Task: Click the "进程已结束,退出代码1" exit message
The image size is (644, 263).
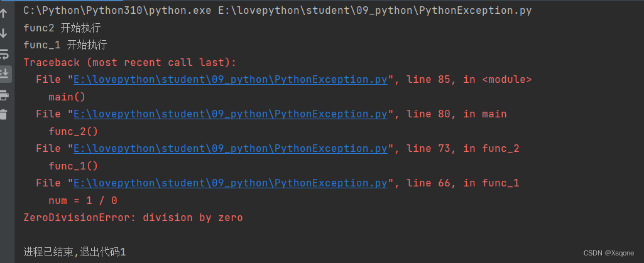Action: tap(75, 252)
